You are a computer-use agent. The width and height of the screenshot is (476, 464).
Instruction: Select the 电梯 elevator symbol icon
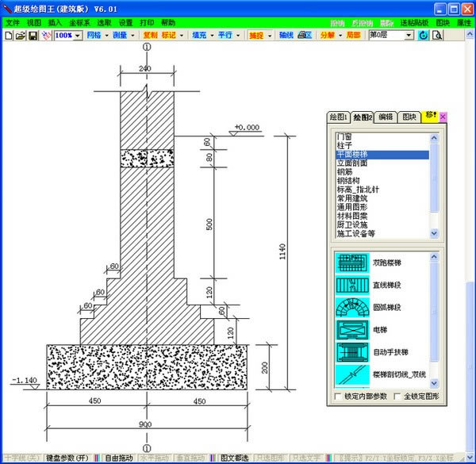351,328
